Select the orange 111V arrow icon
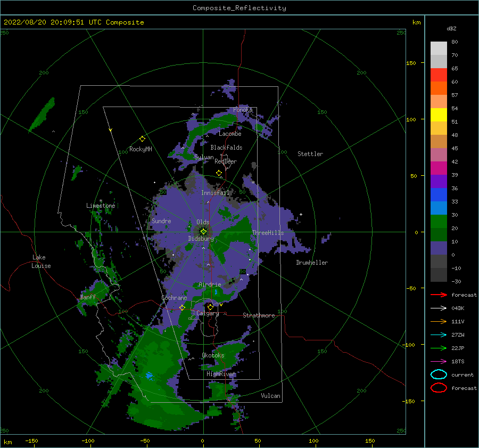The width and height of the screenshot is (479, 448). coord(439,321)
